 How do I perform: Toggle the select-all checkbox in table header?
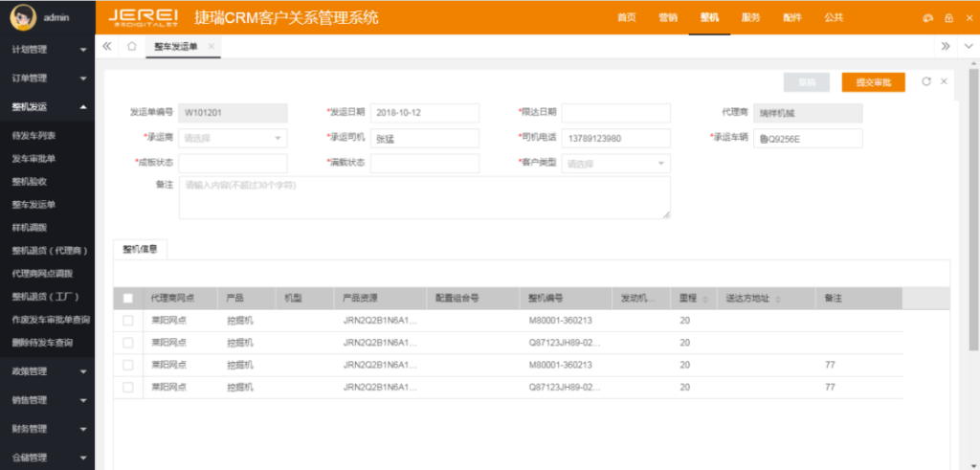pyautogui.click(x=128, y=298)
